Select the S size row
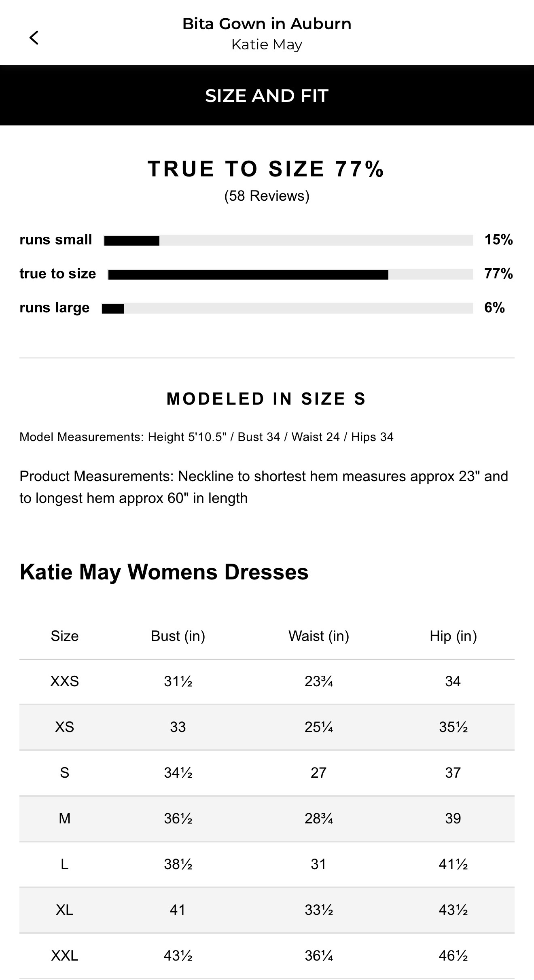This screenshot has height=980, width=534. pyautogui.click(x=267, y=773)
